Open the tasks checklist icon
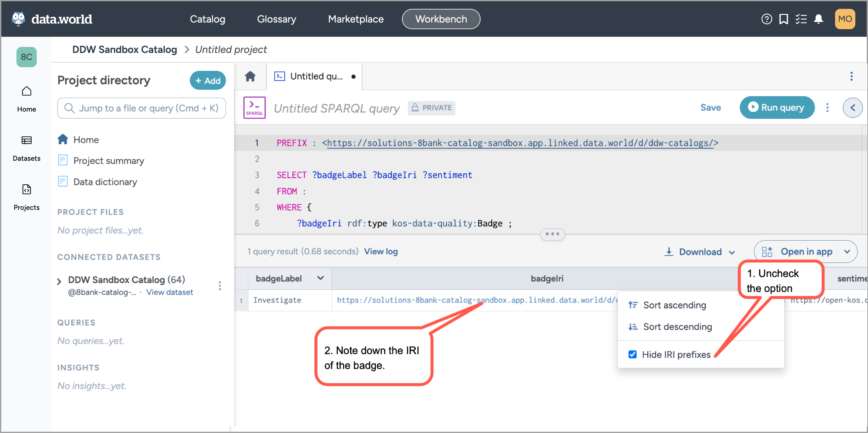Image resolution: width=868 pixels, height=433 pixels. point(801,19)
